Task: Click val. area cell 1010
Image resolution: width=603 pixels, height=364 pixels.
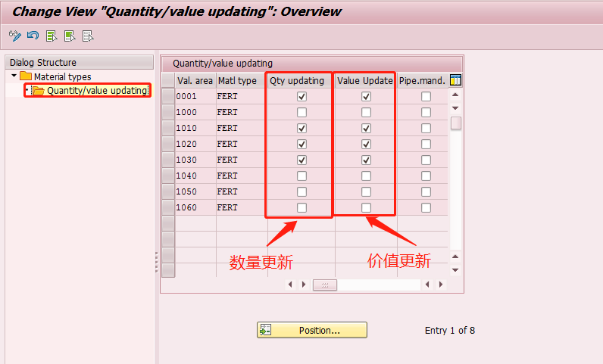Action: (x=195, y=128)
